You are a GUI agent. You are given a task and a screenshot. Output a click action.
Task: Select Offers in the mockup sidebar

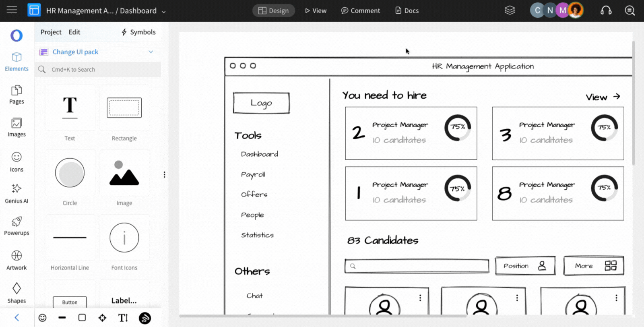click(254, 194)
